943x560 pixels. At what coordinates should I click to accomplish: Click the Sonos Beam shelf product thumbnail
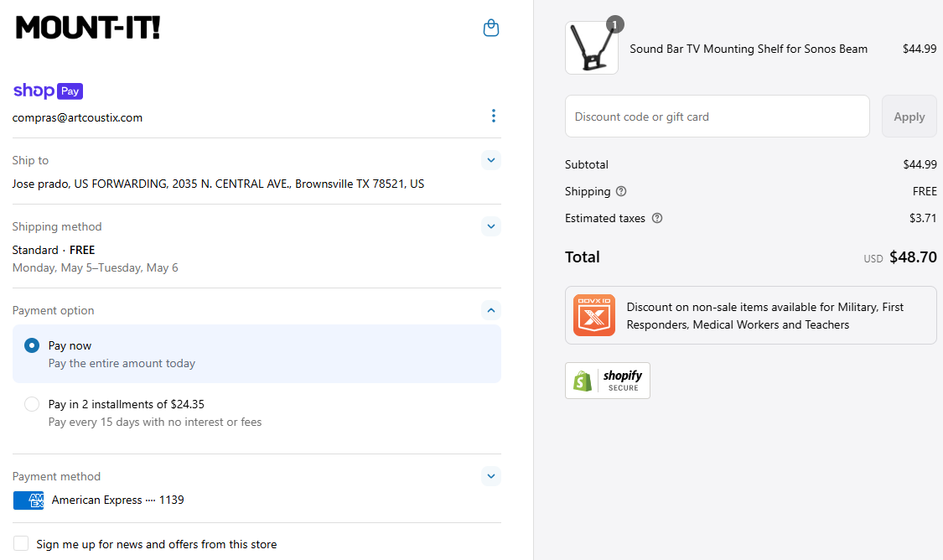(592, 48)
